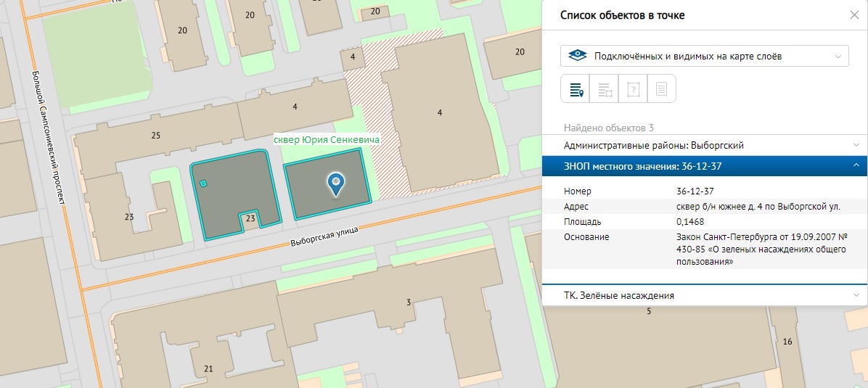Close the Список объектов в точке panel
868x388 pixels.
coord(854,15)
